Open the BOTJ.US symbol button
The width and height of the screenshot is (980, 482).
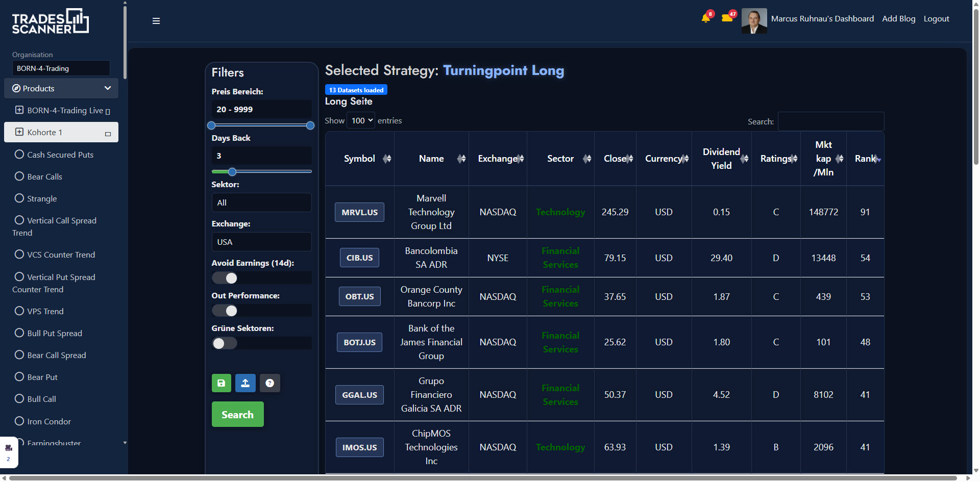(359, 342)
